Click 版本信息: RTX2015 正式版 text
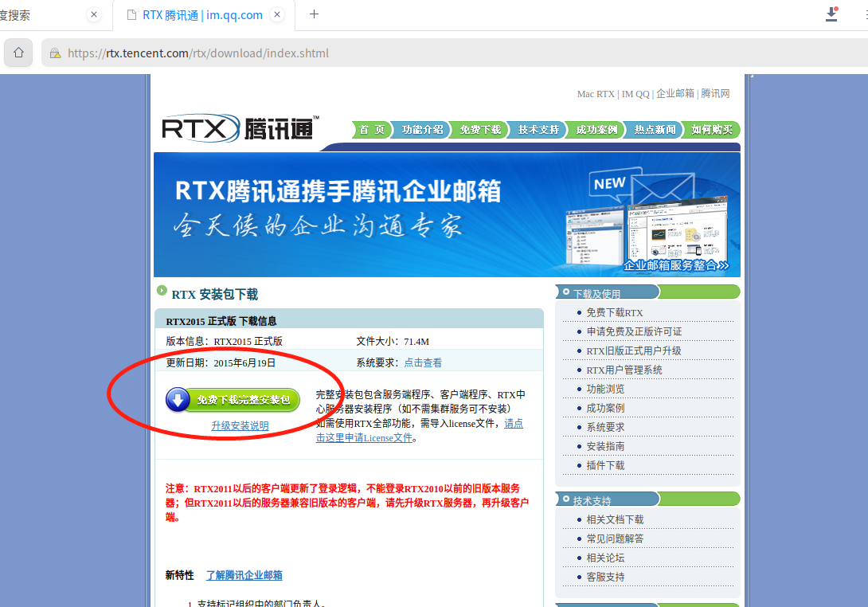Screen dimensions: 868x607 click(225, 341)
